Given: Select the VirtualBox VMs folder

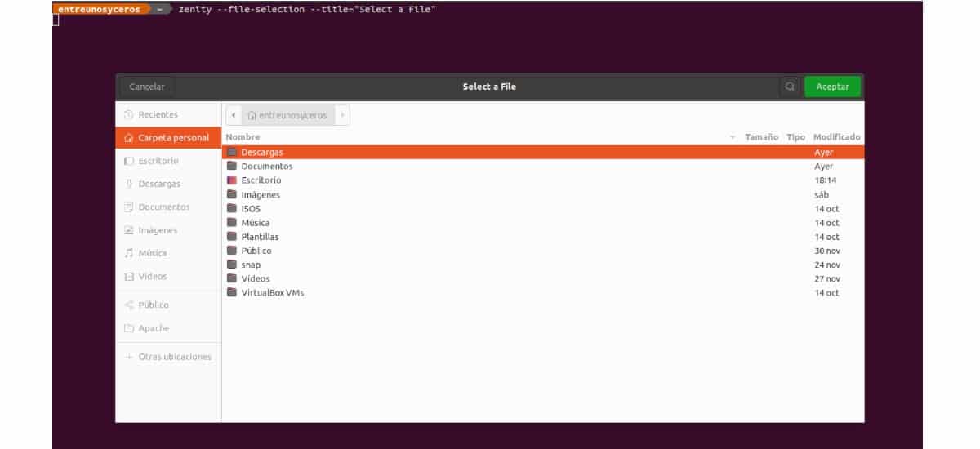Looking at the screenshot, I should point(272,292).
